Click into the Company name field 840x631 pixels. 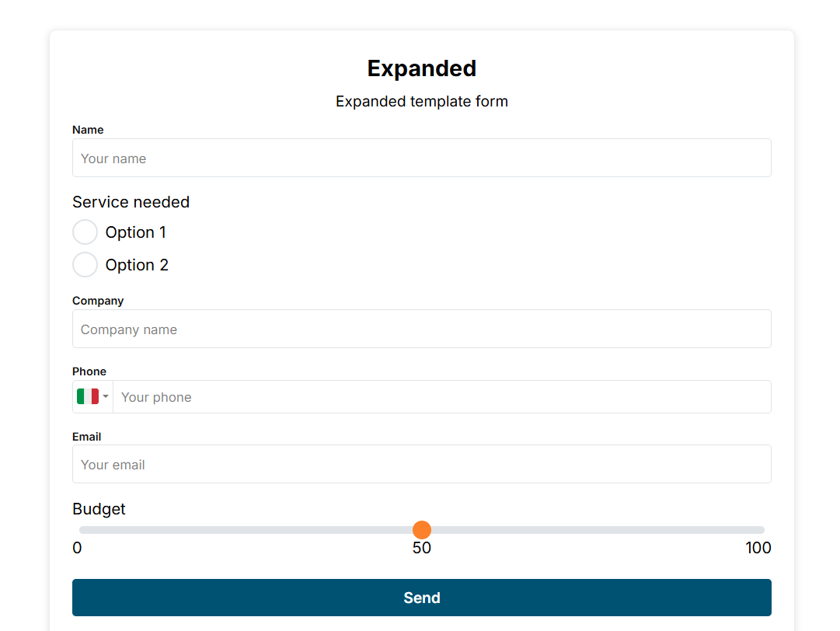(421, 329)
